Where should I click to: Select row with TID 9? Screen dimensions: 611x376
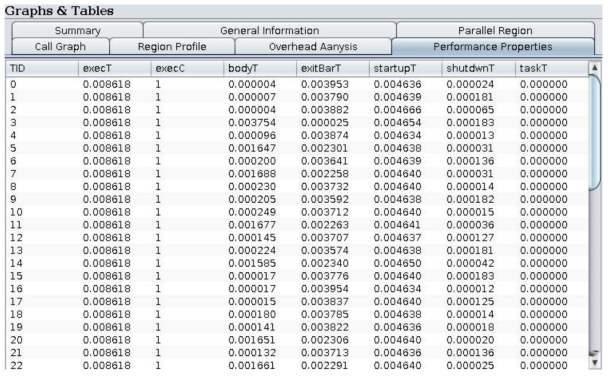(297, 199)
